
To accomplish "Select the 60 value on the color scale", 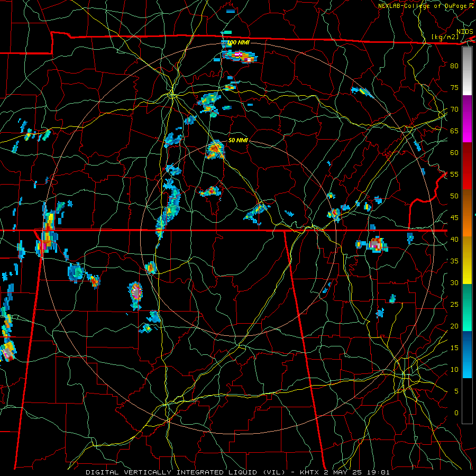I will coord(454,152).
